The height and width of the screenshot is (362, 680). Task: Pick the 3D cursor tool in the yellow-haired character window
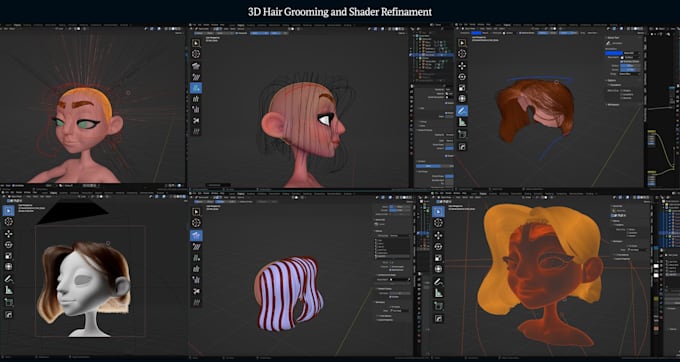tap(438, 223)
